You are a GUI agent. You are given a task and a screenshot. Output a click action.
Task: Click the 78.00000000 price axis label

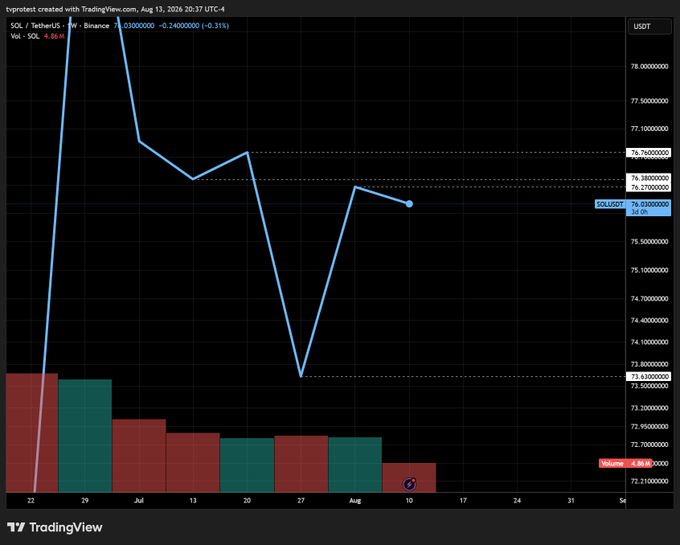pos(649,67)
